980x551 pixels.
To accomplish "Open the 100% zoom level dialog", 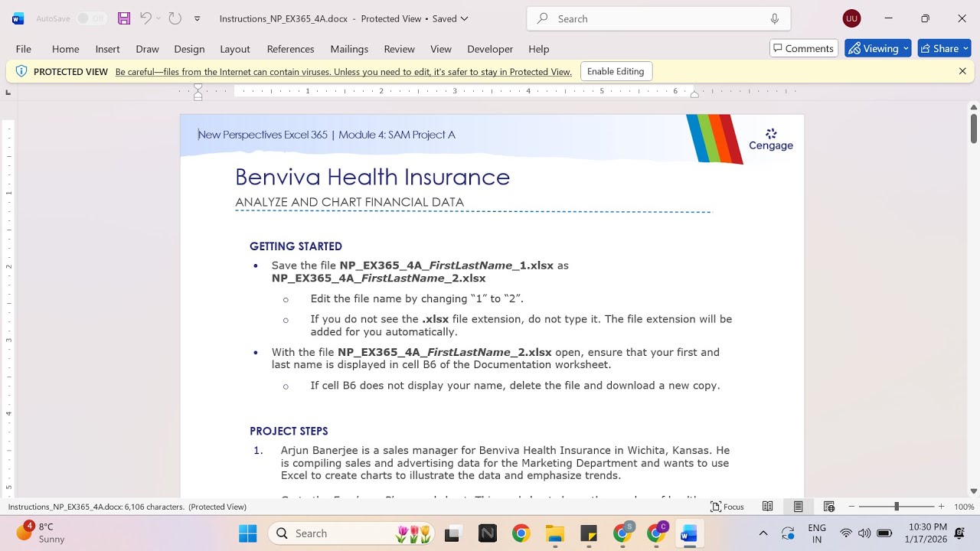I will click(x=964, y=507).
